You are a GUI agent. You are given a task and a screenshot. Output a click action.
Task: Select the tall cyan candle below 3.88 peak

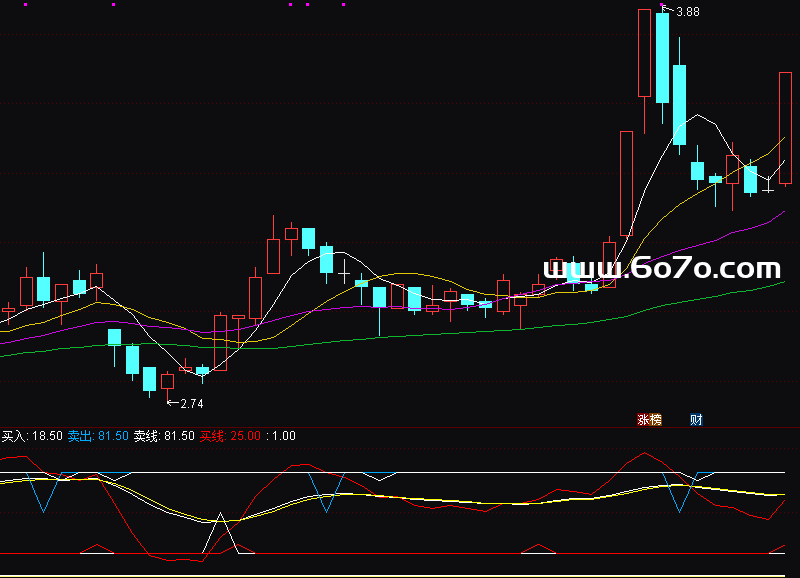point(662,58)
